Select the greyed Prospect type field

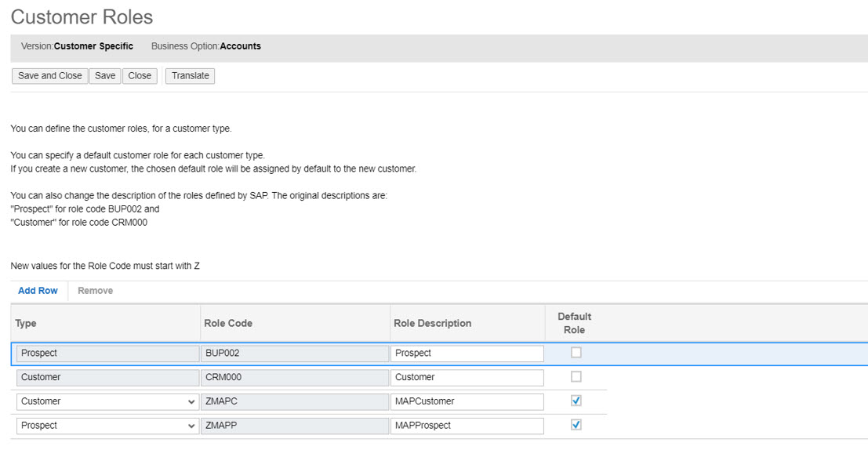pyautogui.click(x=107, y=354)
